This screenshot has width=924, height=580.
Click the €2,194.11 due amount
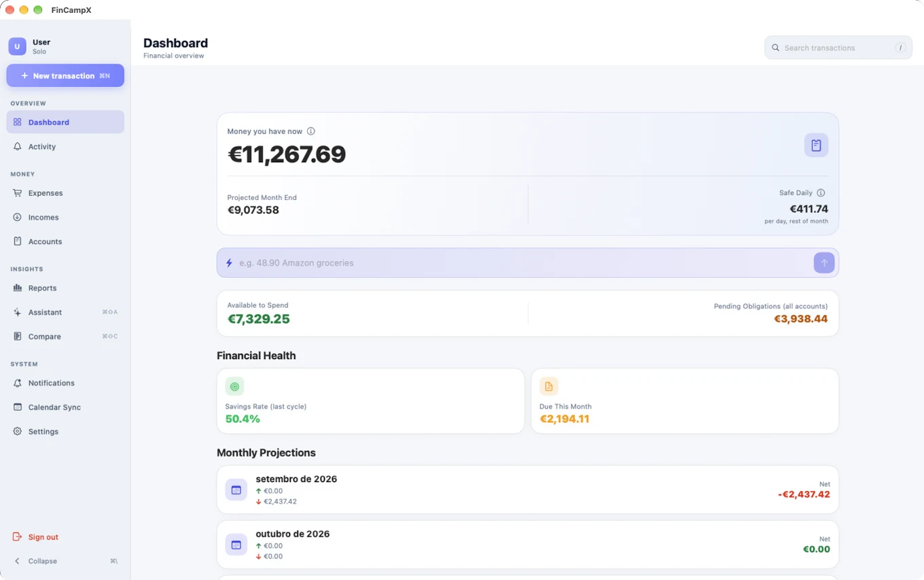[565, 419]
